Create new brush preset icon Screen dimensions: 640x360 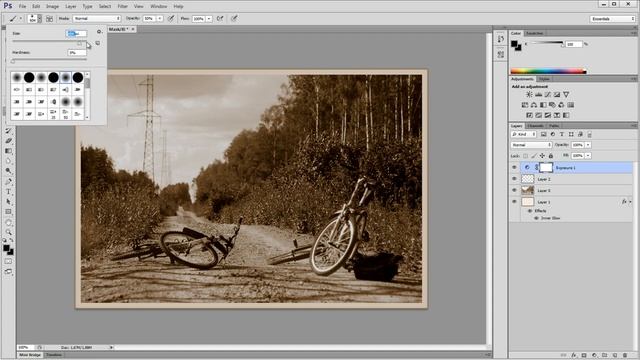pos(98,43)
